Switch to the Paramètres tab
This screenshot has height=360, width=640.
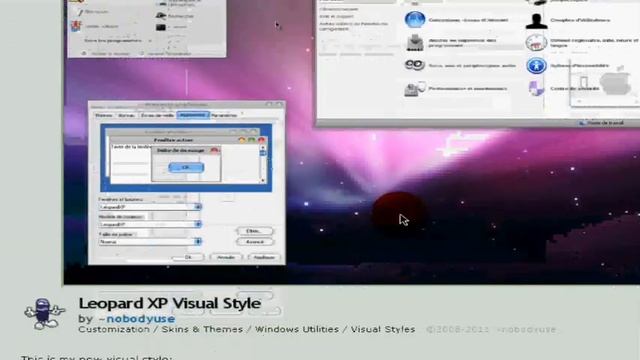[224, 116]
